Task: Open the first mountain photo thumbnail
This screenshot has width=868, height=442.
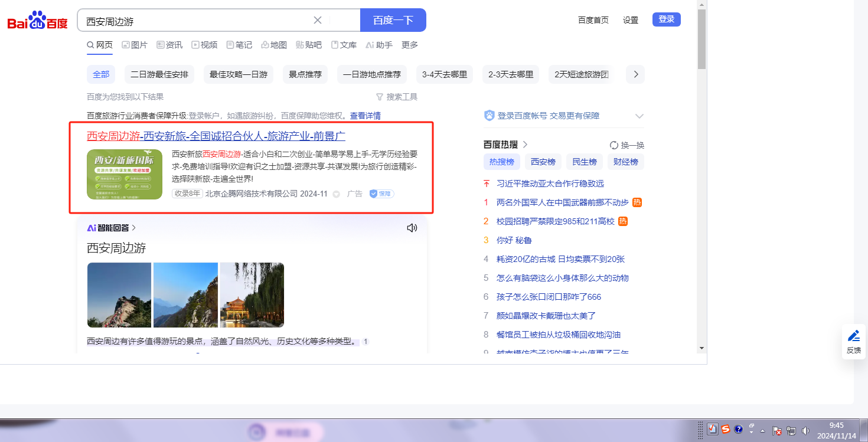Action: (x=119, y=295)
